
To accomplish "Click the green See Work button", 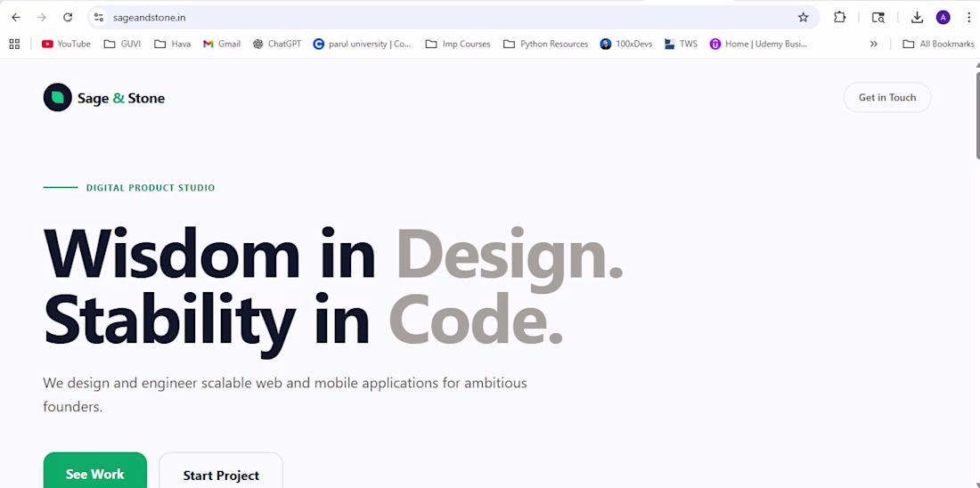I will [x=95, y=471].
